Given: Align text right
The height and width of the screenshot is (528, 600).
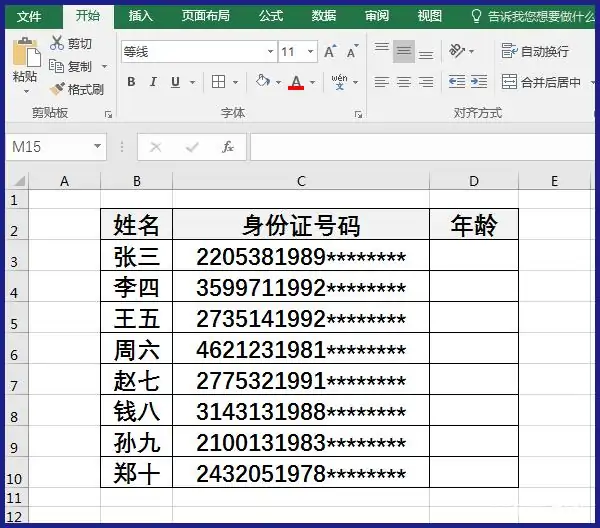Looking at the screenshot, I should pyautogui.click(x=426, y=82).
